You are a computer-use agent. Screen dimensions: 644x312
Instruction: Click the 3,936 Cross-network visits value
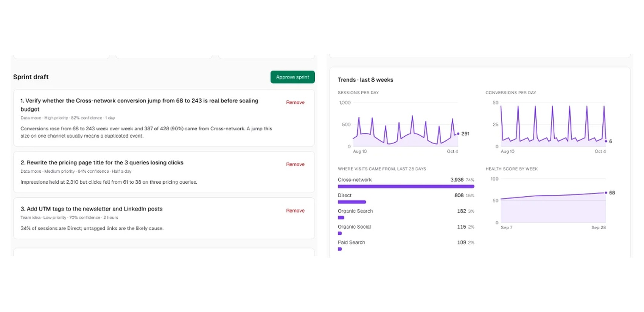pos(457,180)
